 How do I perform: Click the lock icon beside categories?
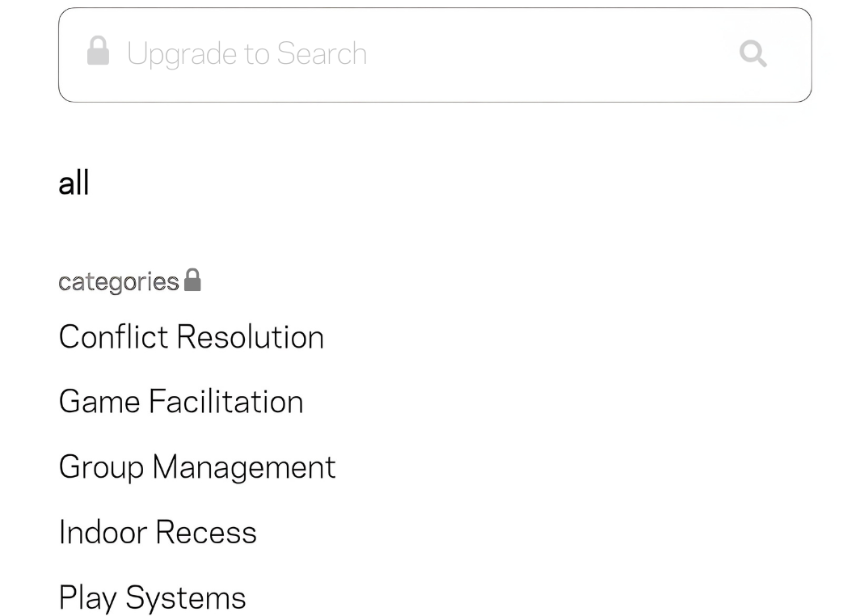[x=192, y=280]
